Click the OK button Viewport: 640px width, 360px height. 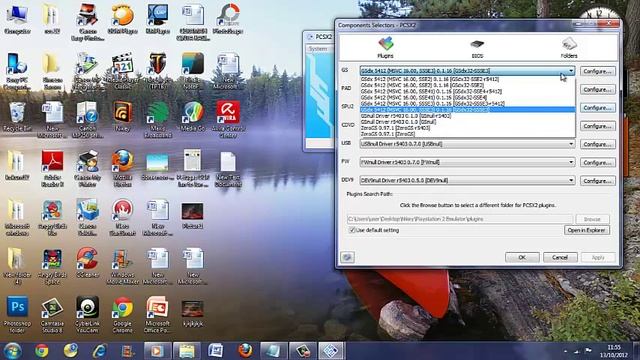[522, 258]
